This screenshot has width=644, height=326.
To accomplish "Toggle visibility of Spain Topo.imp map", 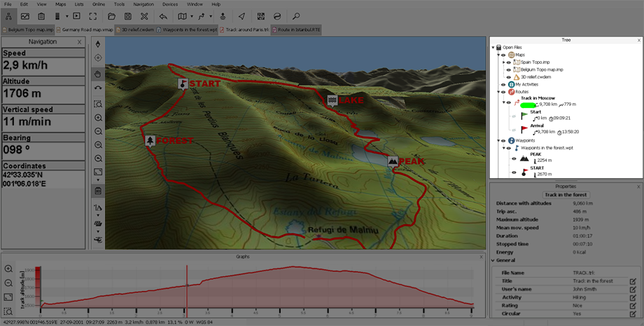I will click(x=508, y=62).
